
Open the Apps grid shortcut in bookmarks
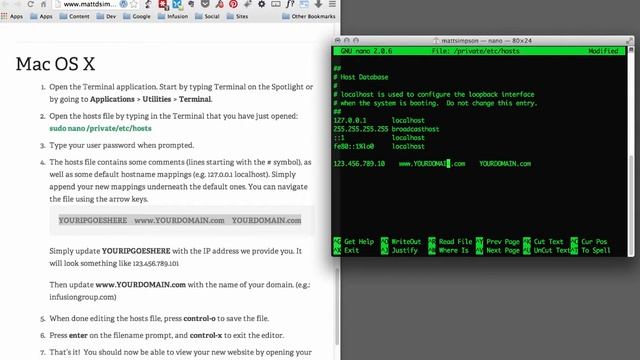click(x=12, y=16)
